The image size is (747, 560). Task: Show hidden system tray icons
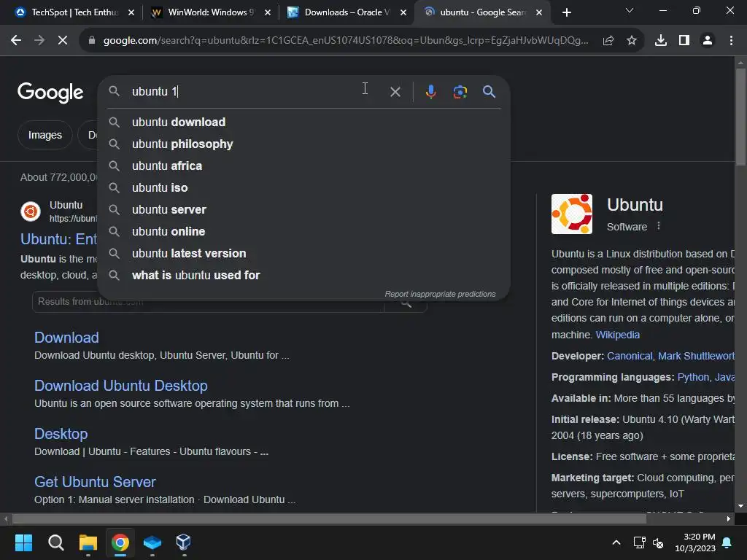(616, 542)
